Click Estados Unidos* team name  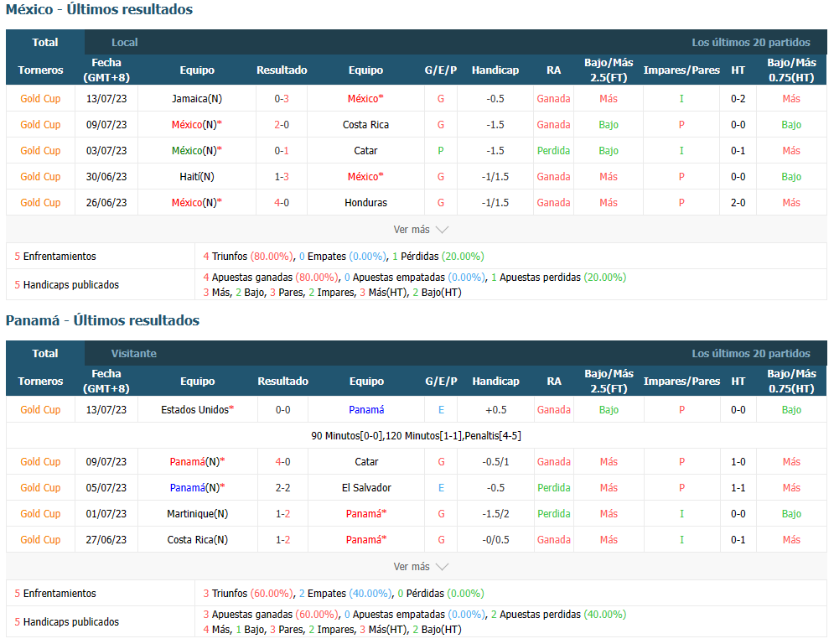(197, 409)
